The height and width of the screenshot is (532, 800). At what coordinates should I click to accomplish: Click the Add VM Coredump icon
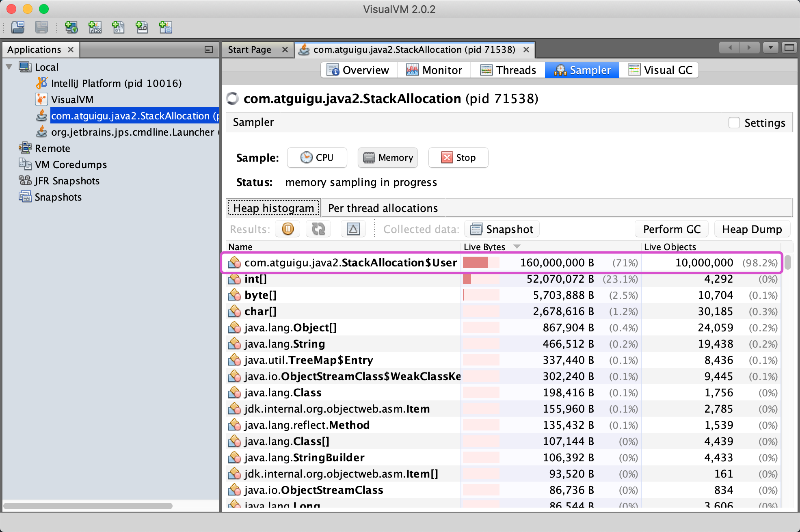118,27
